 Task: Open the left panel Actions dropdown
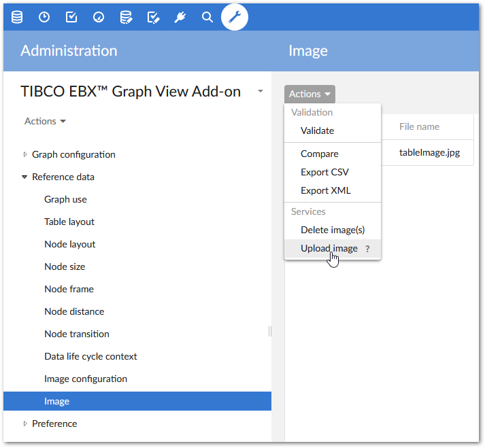click(45, 121)
